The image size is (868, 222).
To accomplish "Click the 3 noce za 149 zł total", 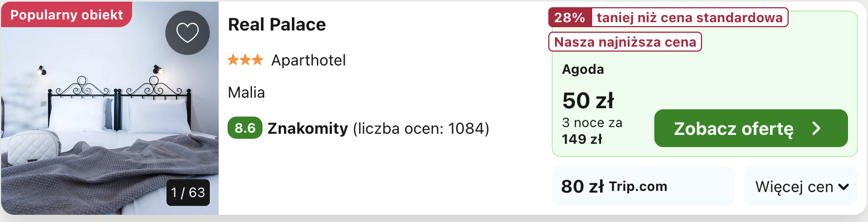I will click(592, 131).
